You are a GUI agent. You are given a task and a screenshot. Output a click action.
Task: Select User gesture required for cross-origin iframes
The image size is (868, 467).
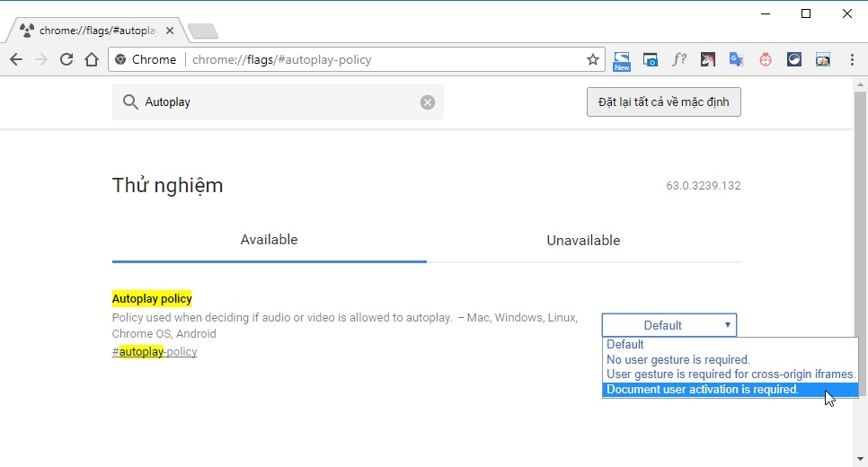[x=731, y=374]
